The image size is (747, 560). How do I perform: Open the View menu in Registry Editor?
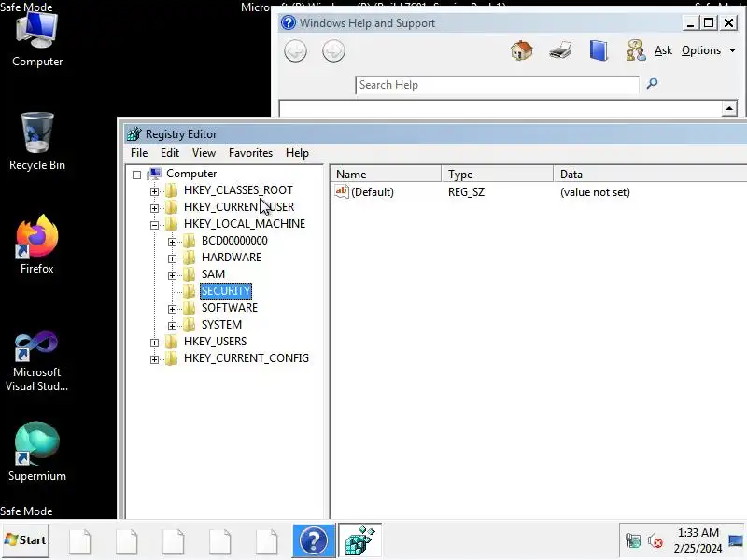pos(204,153)
